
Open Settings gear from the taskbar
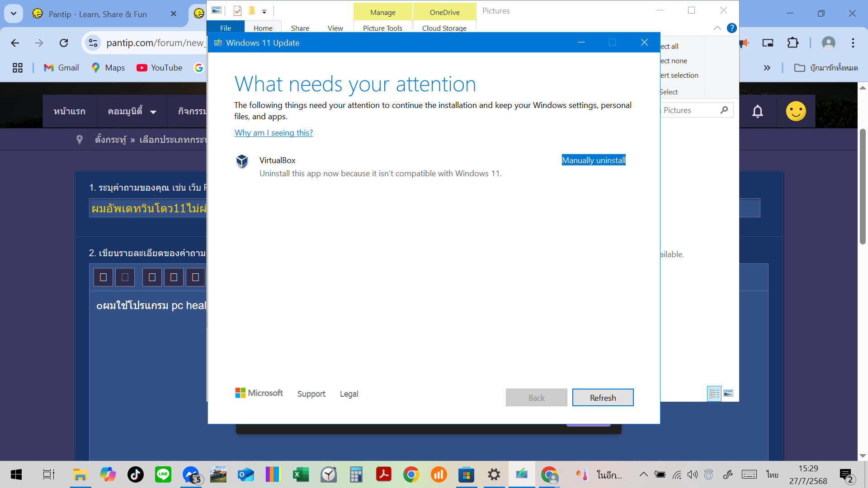click(494, 474)
